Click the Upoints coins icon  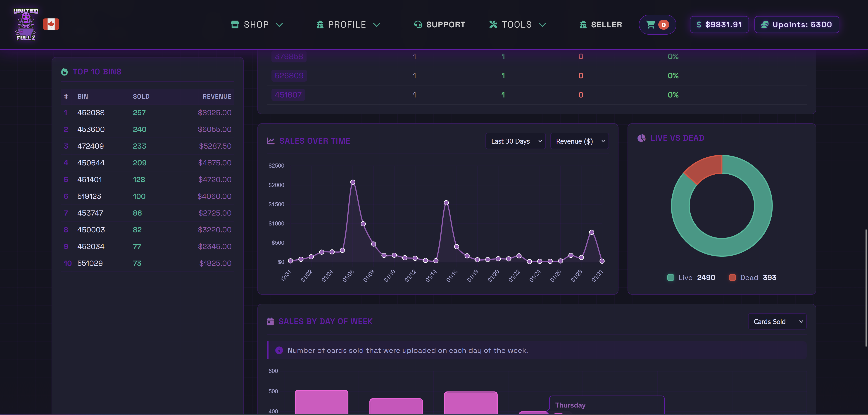pyautogui.click(x=765, y=25)
